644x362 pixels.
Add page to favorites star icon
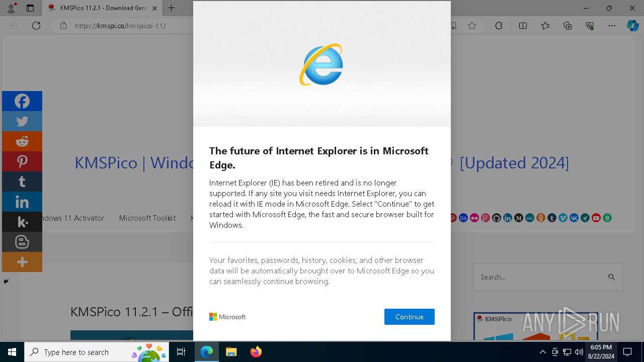coord(472,26)
